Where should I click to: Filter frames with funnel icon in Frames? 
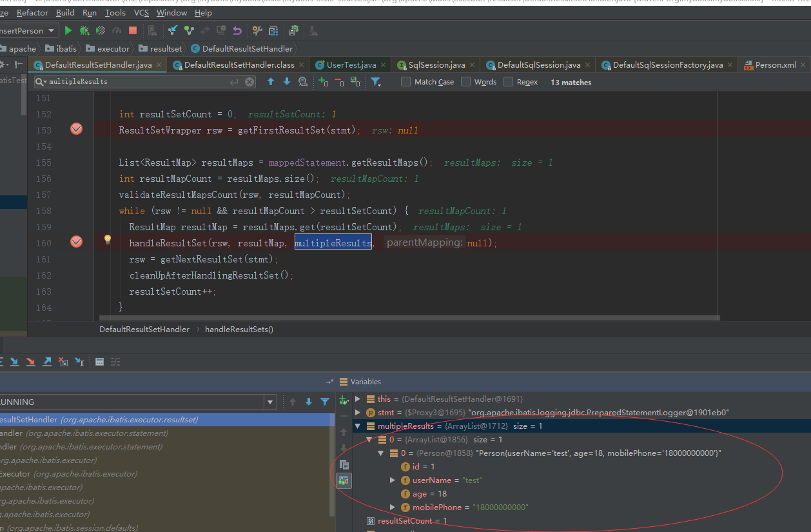click(x=325, y=402)
